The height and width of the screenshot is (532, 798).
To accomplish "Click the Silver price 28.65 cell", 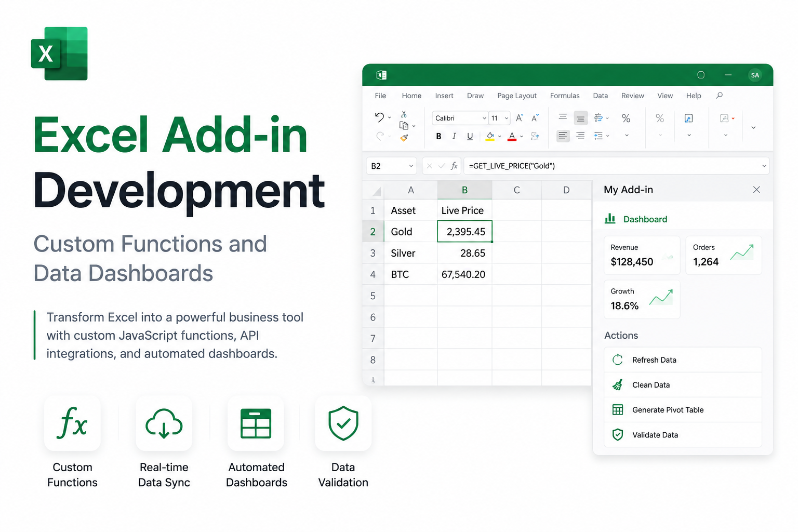I will tap(464, 253).
